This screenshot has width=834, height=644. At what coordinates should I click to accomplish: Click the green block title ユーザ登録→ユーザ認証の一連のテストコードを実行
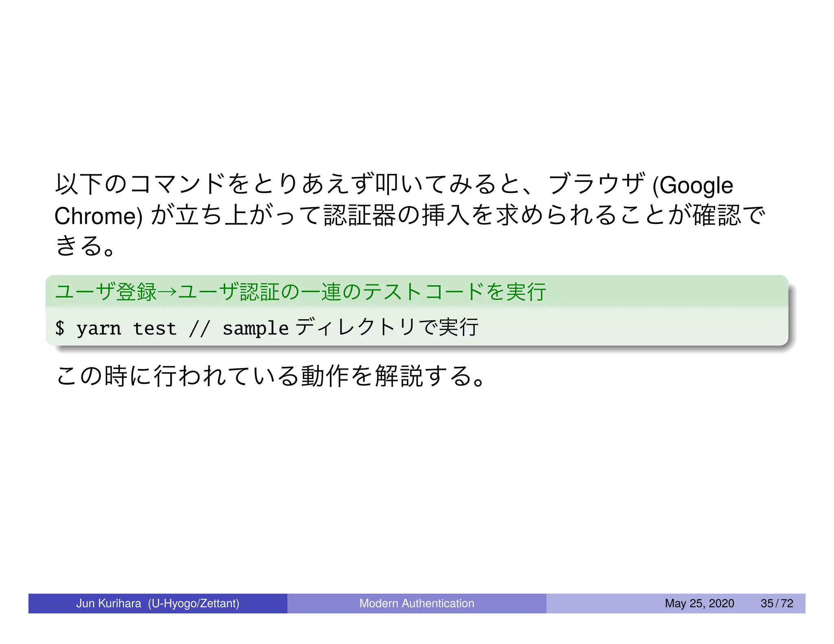click(301, 292)
